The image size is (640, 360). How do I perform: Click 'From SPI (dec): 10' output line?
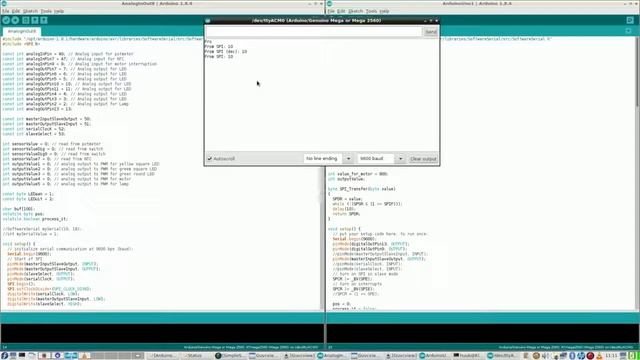tap(226, 52)
